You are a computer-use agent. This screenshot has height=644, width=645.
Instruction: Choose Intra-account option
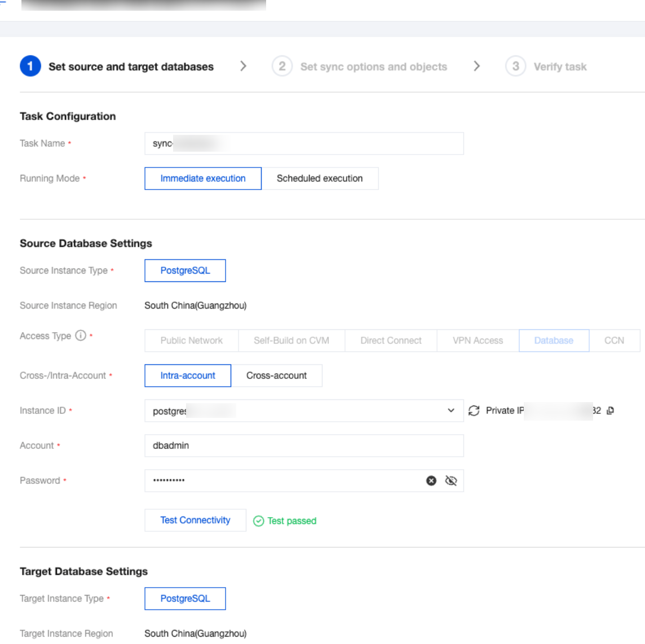pos(188,376)
